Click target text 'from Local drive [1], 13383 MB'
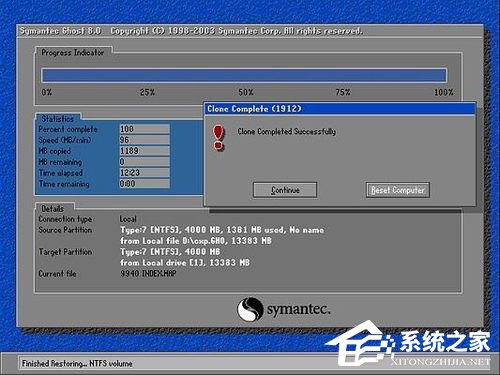500x375 pixels. tap(185, 263)
